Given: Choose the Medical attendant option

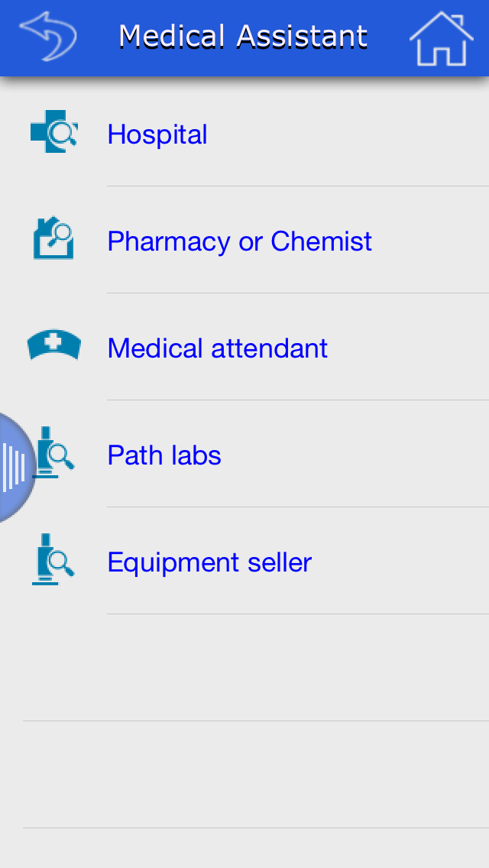Looking at the screenshot, I should click(244, 347).
